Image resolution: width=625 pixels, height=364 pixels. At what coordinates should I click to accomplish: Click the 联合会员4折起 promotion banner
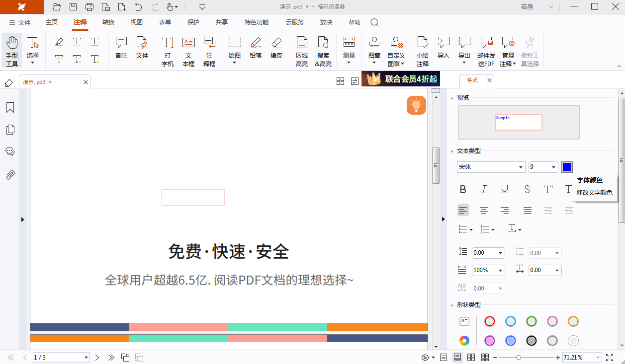[401, 79]
